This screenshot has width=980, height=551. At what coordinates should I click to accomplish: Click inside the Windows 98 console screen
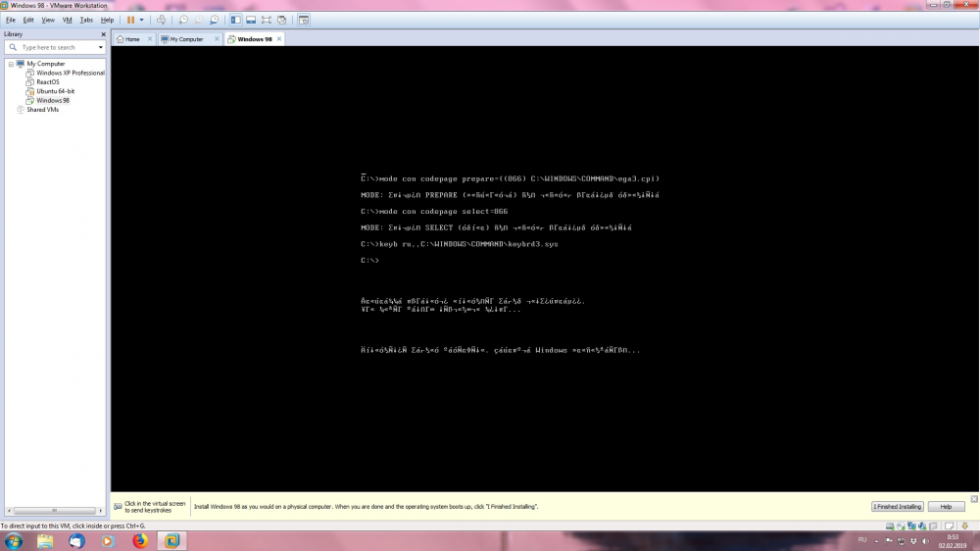point(545,269)
